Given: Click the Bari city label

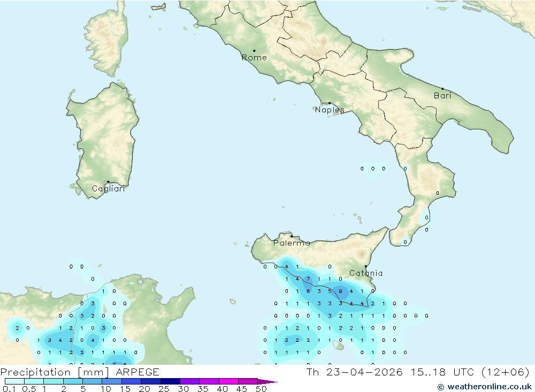Looking at the screenshot, I should coord(442,96).
